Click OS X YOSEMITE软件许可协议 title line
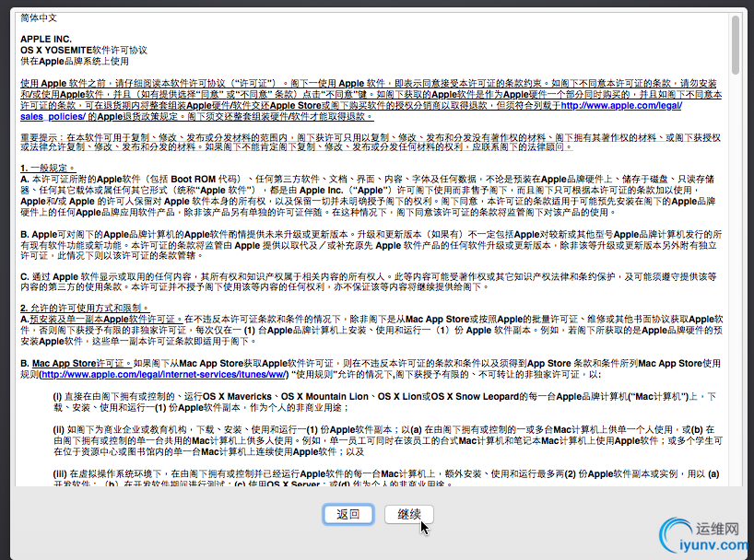This screenshot has height=560, width=754. (x=84, y=50)
